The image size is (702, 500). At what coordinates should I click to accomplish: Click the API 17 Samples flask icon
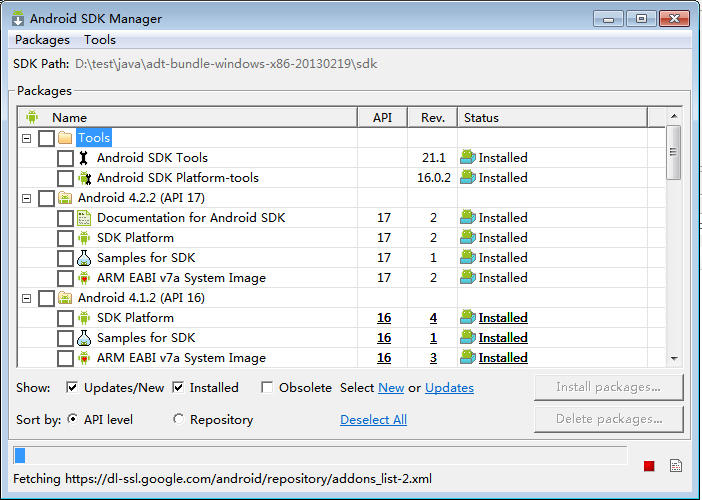coord(84,258)
